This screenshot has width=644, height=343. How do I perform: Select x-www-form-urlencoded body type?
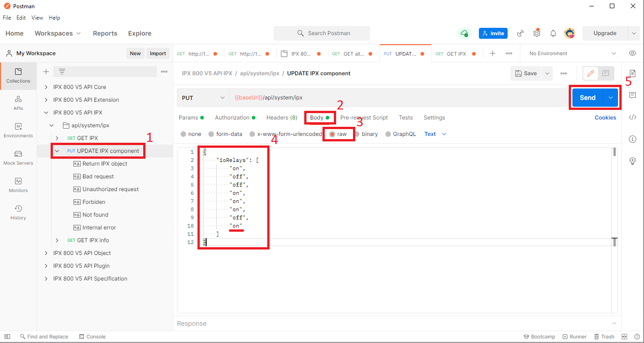click(x=252, y=134)
